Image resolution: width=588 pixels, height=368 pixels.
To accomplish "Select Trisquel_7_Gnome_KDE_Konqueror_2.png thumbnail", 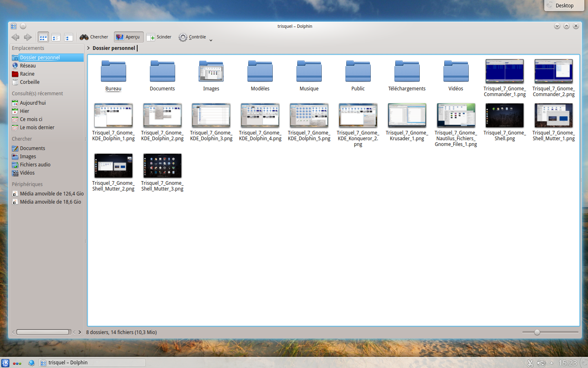I will (x=358, y=115).
